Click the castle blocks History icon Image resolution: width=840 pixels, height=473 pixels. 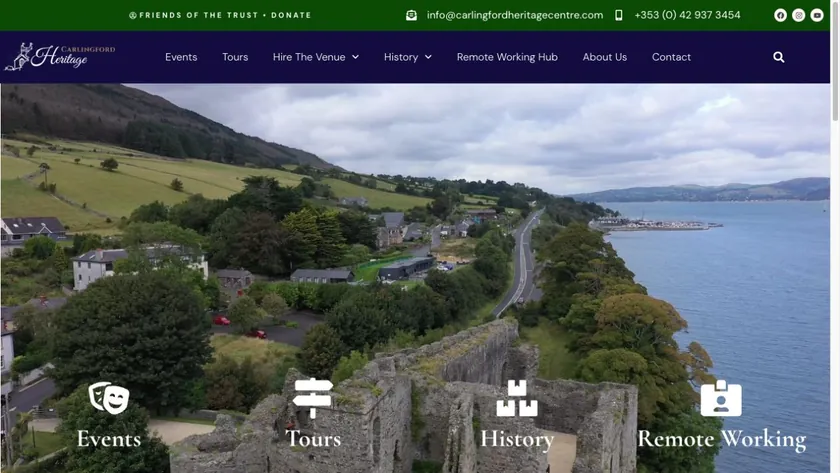(516, 398)
